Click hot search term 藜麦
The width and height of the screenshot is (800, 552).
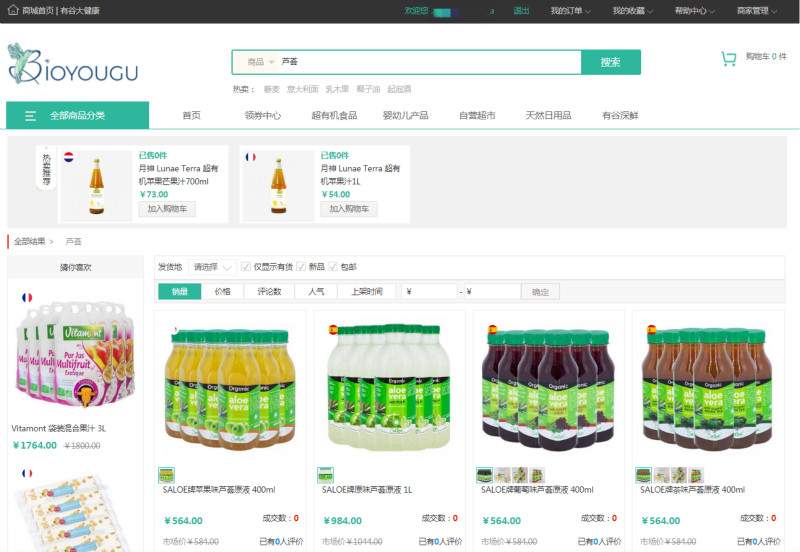click(271, 89)
